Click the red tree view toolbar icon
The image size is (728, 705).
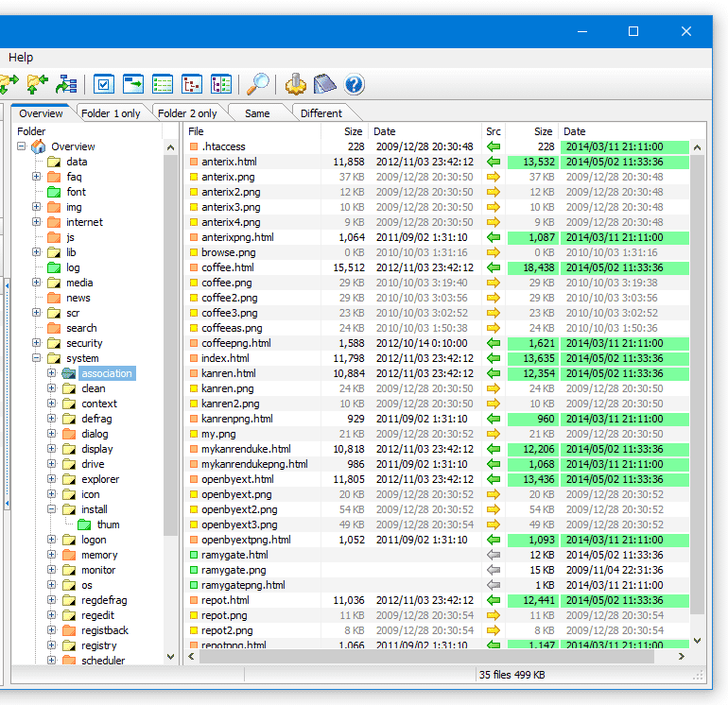coord(192,84)
